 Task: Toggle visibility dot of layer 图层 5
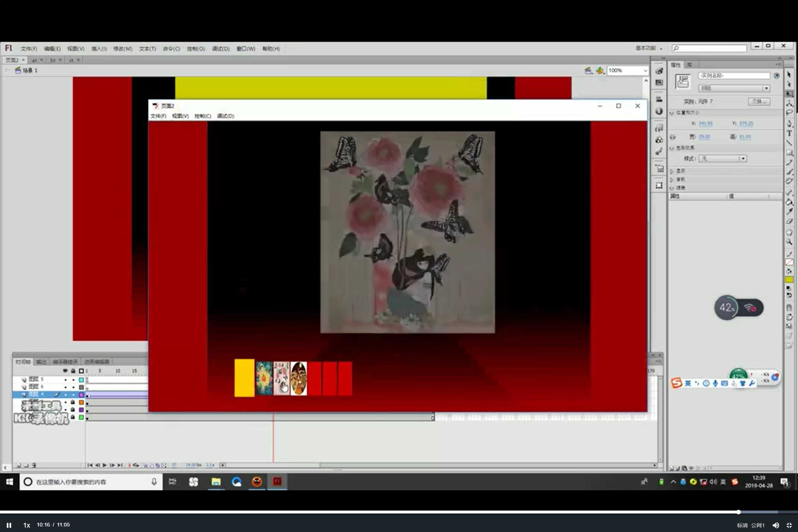(65, 379)
